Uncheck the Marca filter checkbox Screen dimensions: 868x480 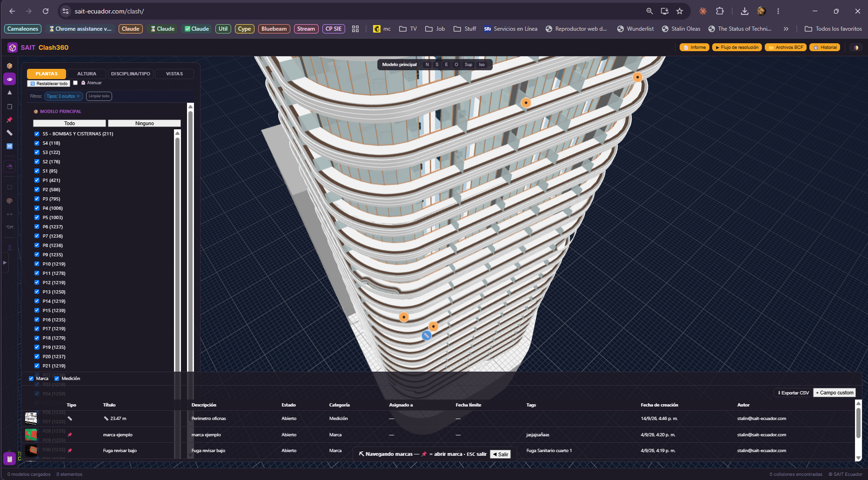[31, 379]
